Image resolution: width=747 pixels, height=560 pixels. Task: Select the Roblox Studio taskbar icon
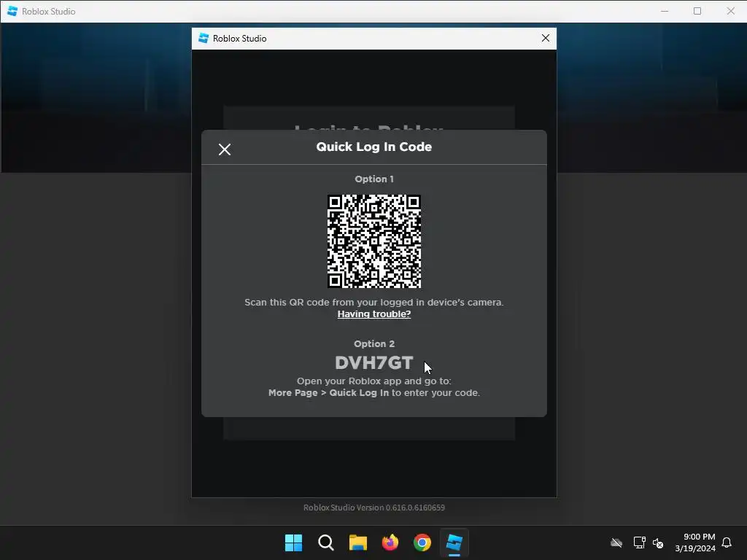[x=454, y=542]
